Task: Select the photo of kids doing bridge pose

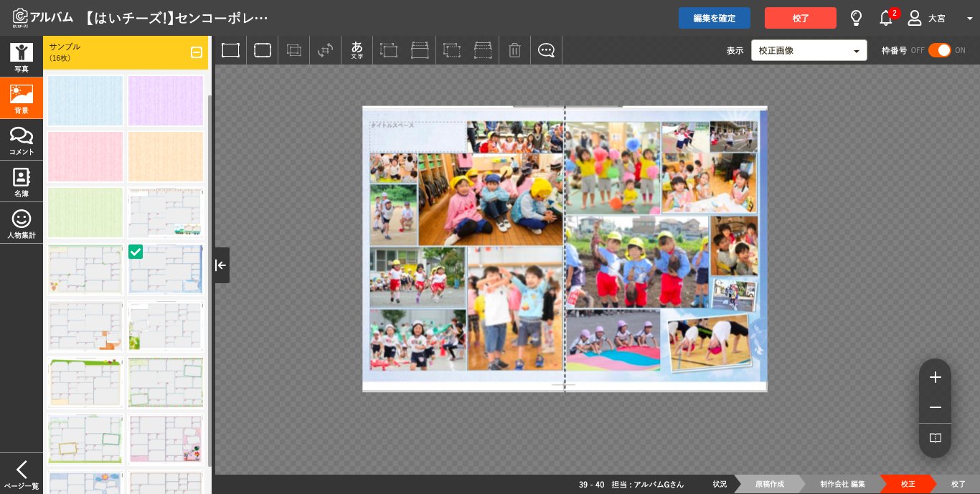Action: 709,342
